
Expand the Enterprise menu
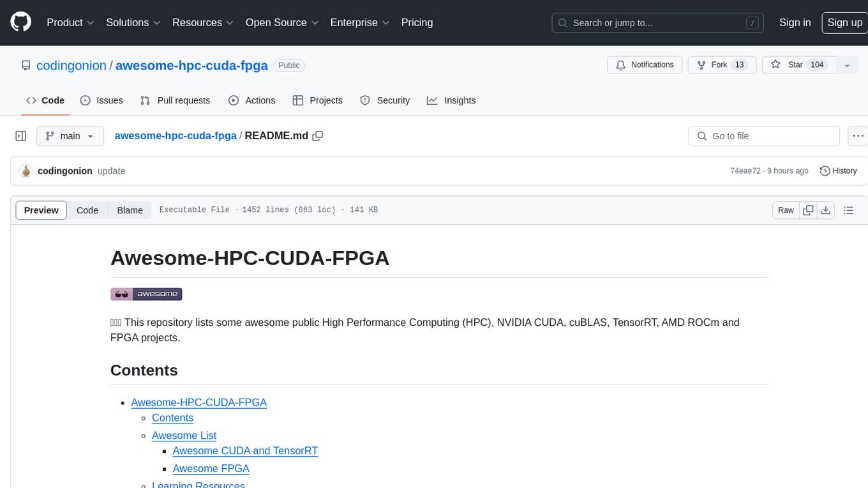pyautogui.click(x=360, y=22)
